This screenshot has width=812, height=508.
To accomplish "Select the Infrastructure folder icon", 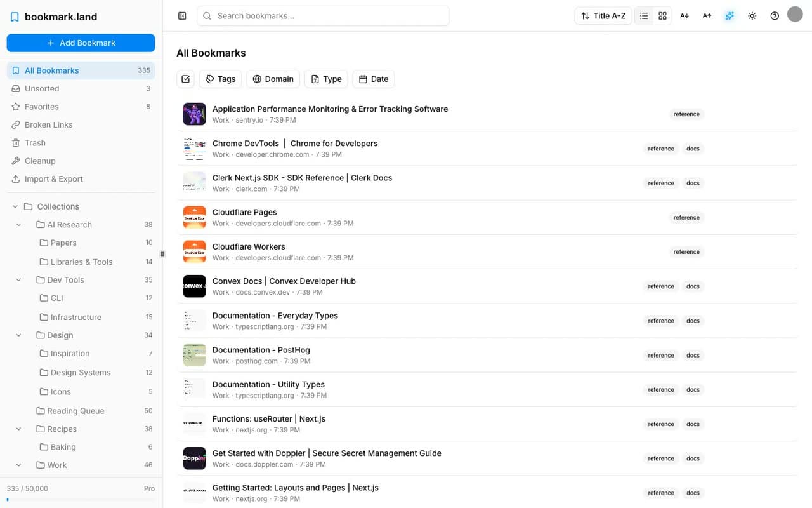I will pyautogui.click(x=44, y=317).
